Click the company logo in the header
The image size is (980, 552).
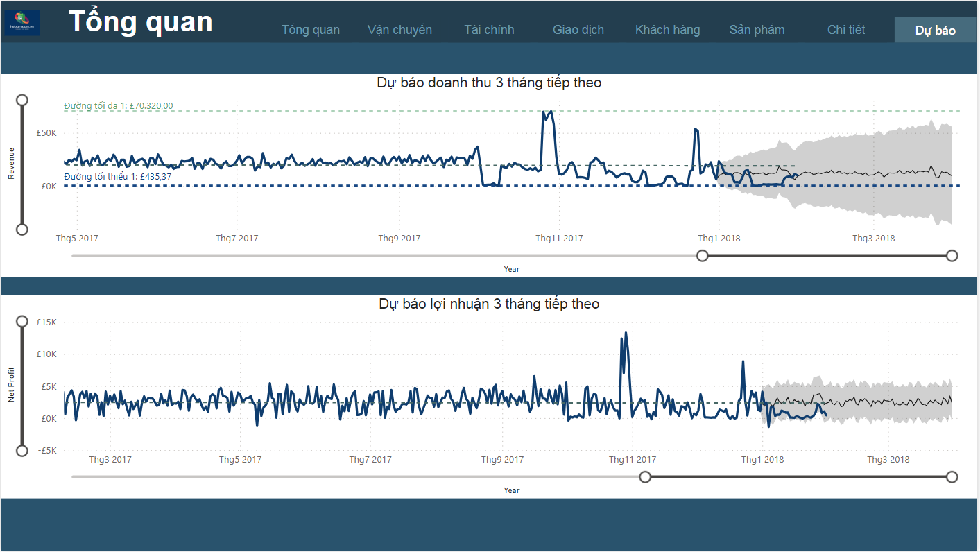[22, 23]
